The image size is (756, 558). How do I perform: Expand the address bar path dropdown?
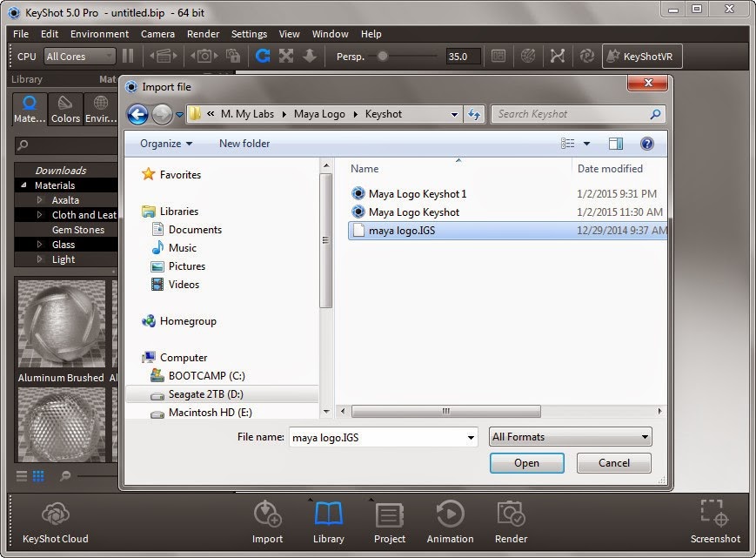(x=454, y=114)
